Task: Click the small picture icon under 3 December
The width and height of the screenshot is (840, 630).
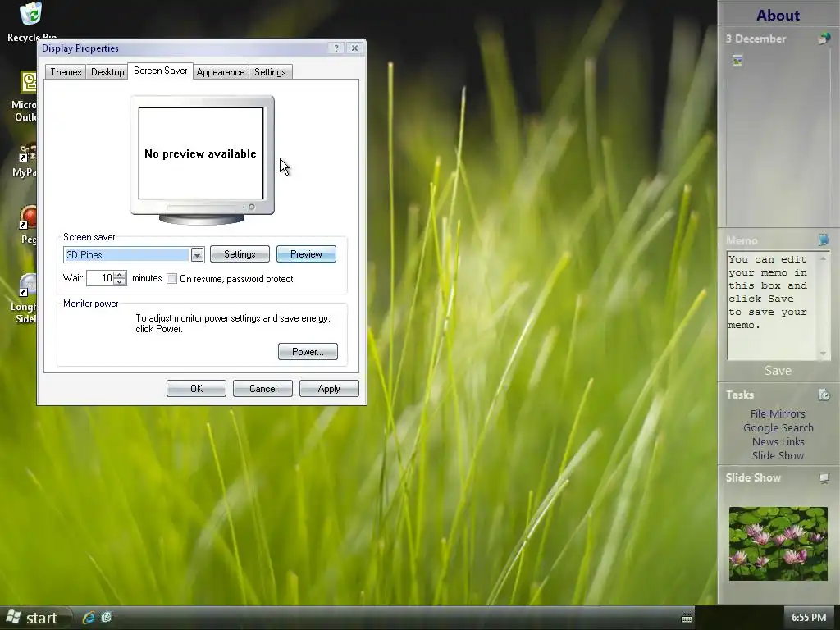Action: [x=737, y=61]
